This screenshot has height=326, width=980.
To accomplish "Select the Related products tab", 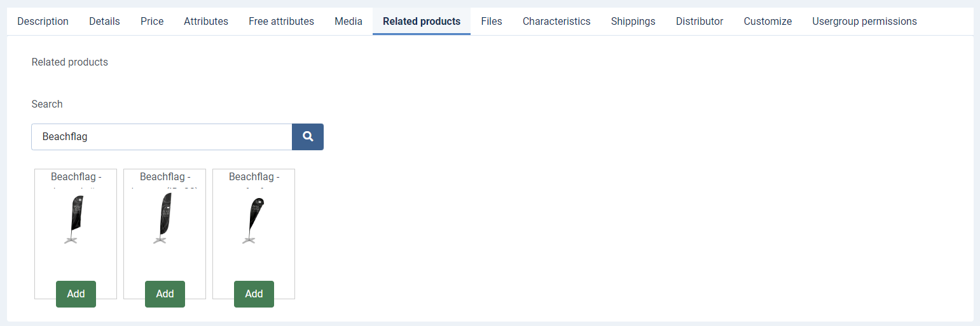I will (422, 21).
